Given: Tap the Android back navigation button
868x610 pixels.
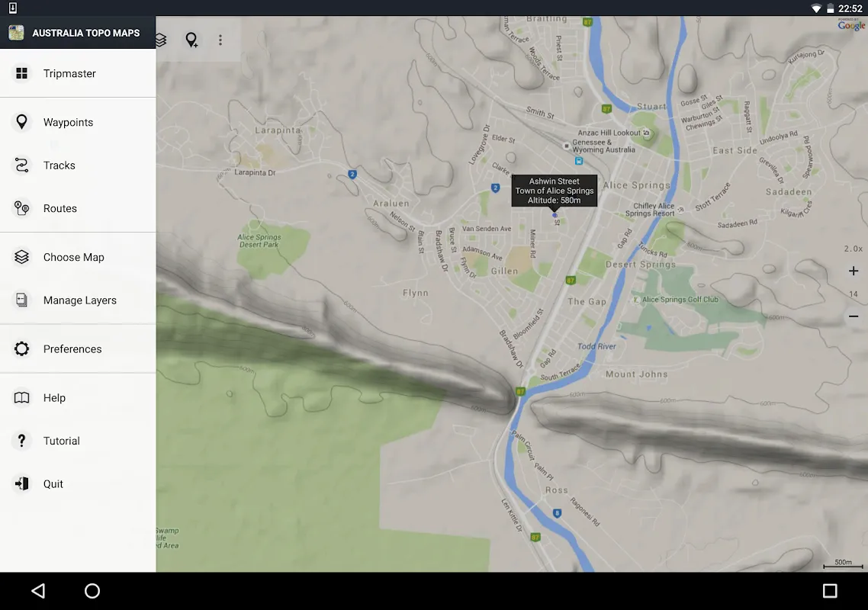Looking at the screenshot, I should 38,591.
